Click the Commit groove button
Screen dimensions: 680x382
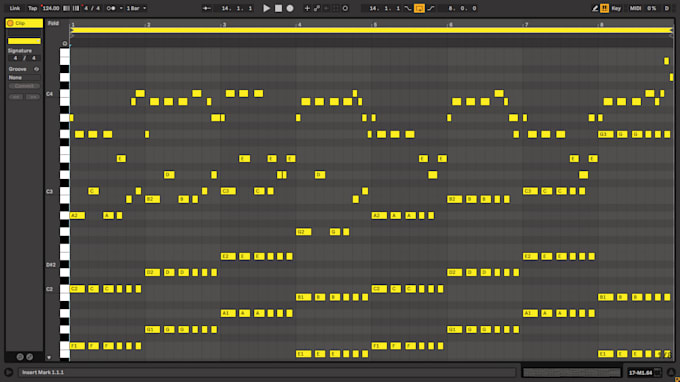(x=24, y=86)
